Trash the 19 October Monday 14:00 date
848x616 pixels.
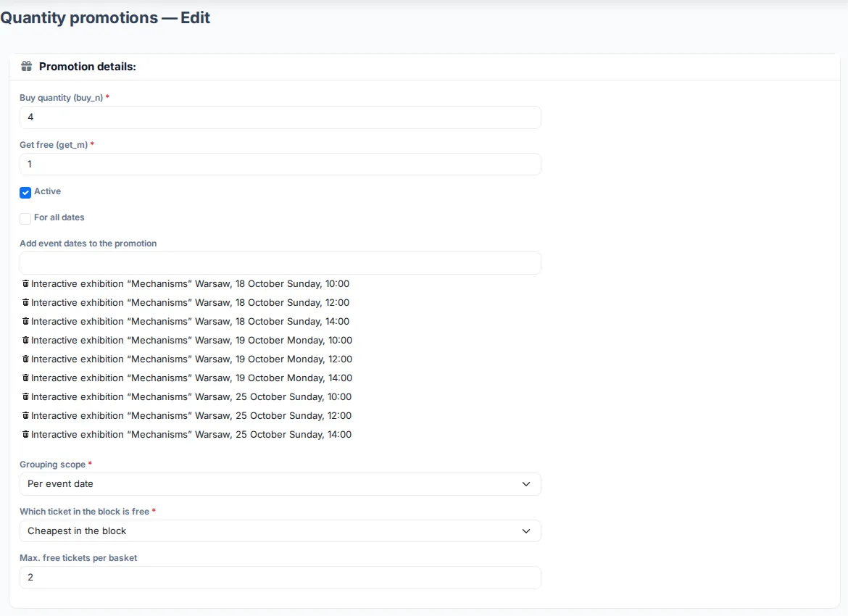click(x=25, y=378)
